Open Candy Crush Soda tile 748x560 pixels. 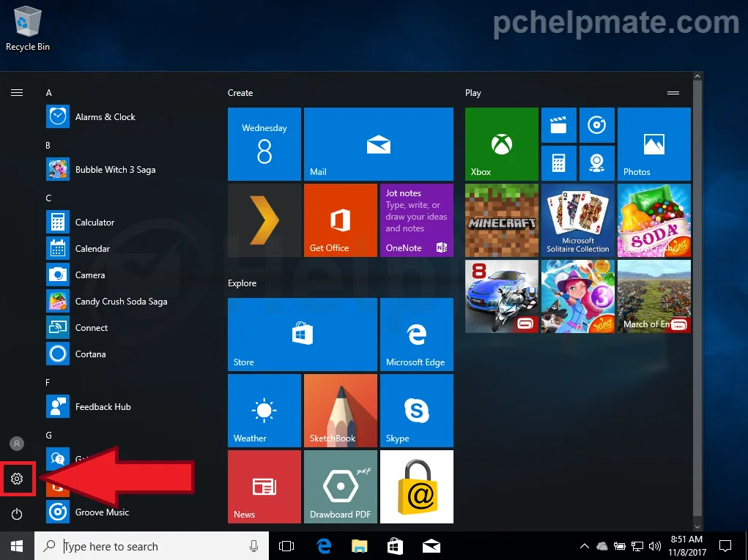tap(654, 220)
